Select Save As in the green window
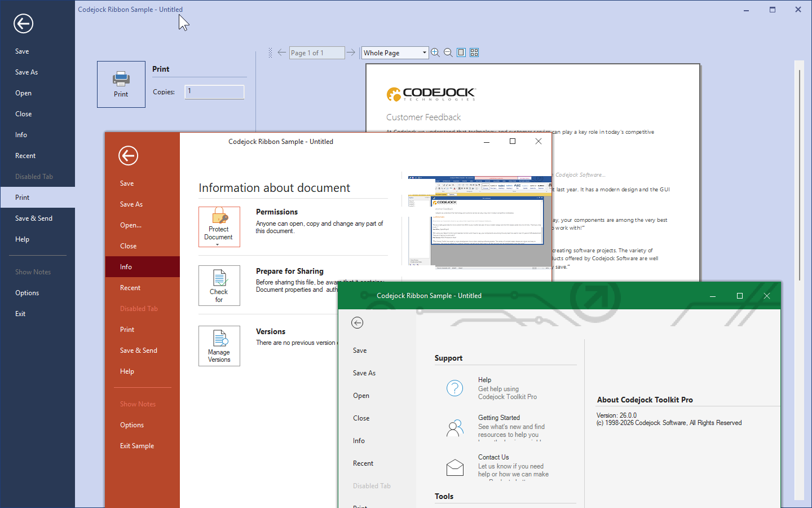This screenshot has width=812, height=508. pos(377,373)
